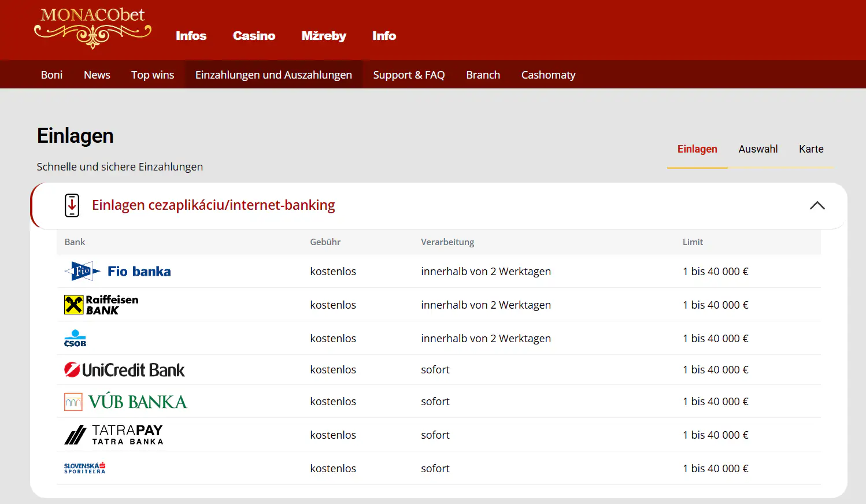Image resolution: width=866 pixels, height=504 pixels.
Task: Open the News section
Action: [x=97, y=75]
